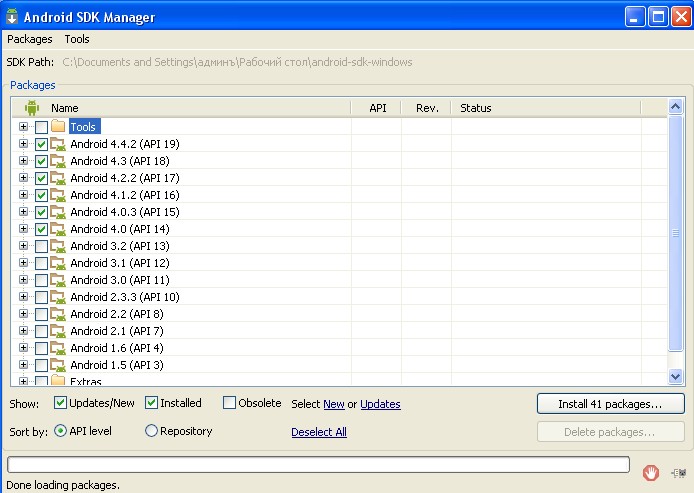Viewport: 694px width, 493px height.
Task: Click the red stop hand icon
Action: [651, 473]
